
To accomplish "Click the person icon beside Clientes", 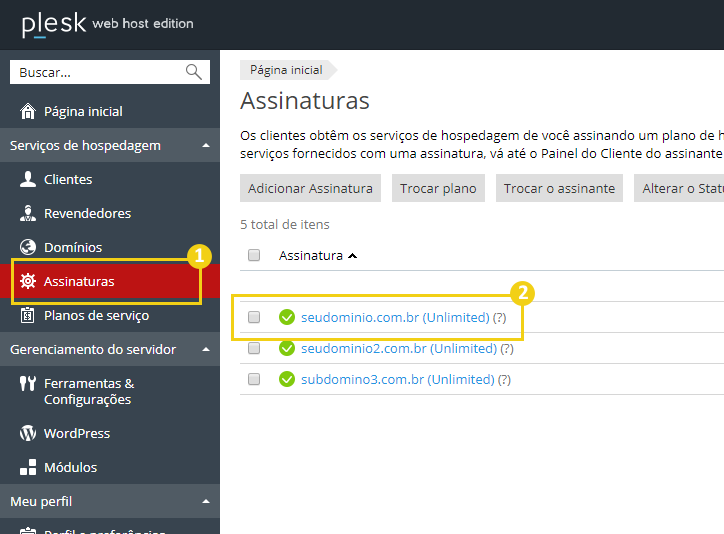I will [x=28, y=179].
